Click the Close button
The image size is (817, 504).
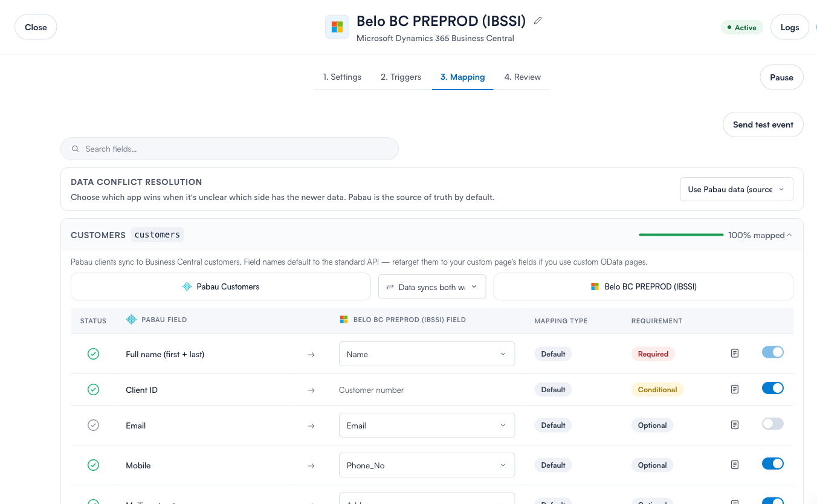[36, 27]
